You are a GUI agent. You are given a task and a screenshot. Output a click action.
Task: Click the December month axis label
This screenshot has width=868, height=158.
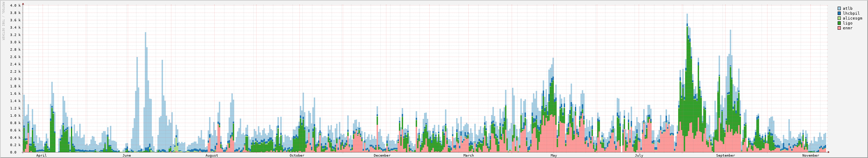pyautogui.click(x=382, y=156)
